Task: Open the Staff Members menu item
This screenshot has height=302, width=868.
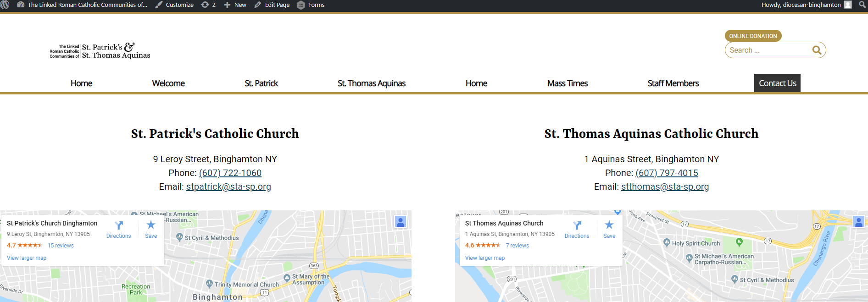Action: click(x=673, y=83)
